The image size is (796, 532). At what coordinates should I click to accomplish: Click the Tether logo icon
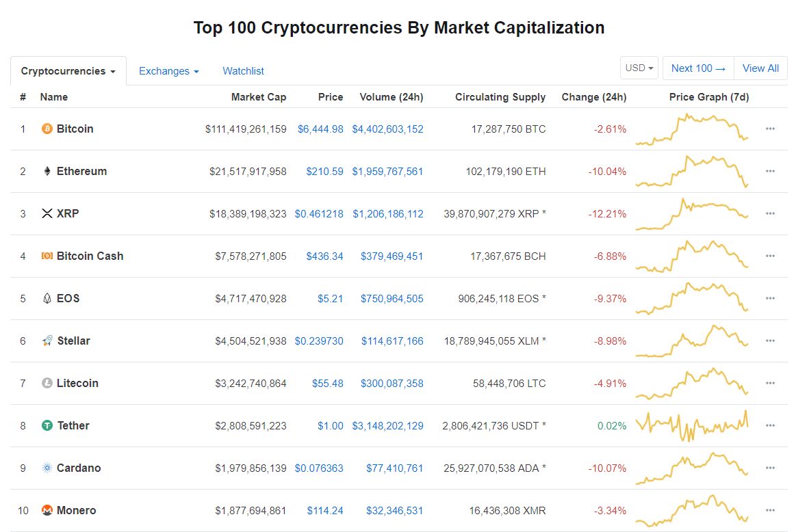47,425
